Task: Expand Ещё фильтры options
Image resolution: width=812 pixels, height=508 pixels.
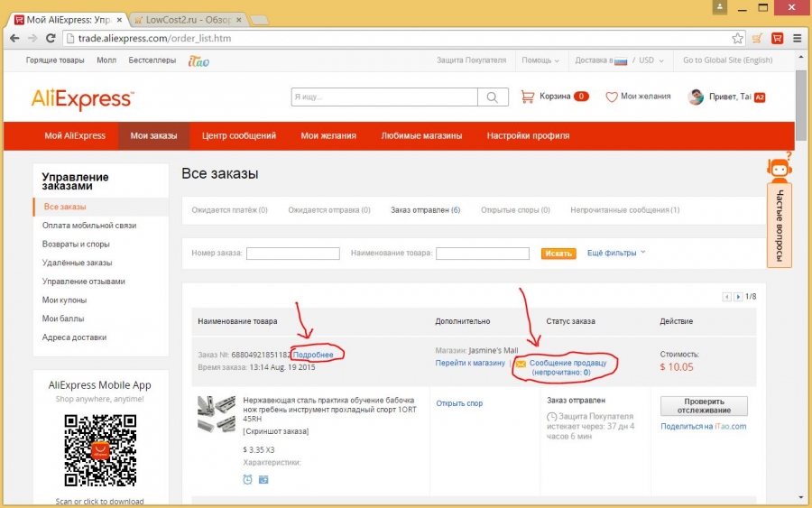Action: [616, 253]
